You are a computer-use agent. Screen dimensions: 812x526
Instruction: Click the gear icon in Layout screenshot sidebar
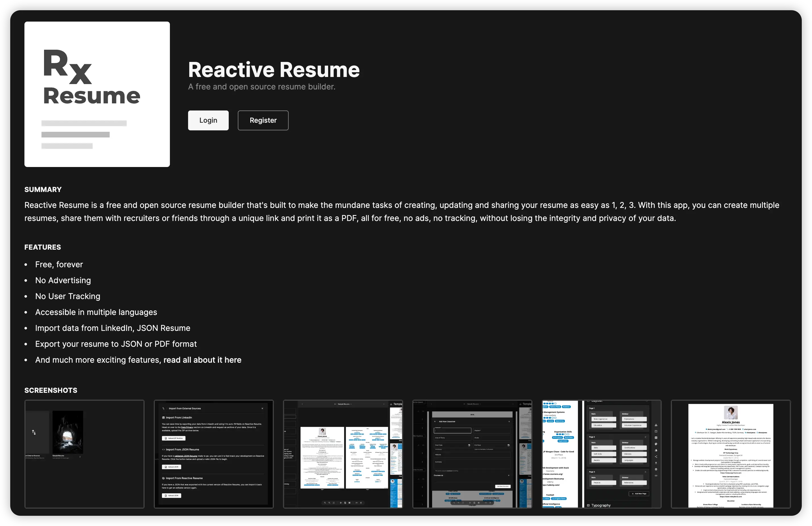[656, 469]
